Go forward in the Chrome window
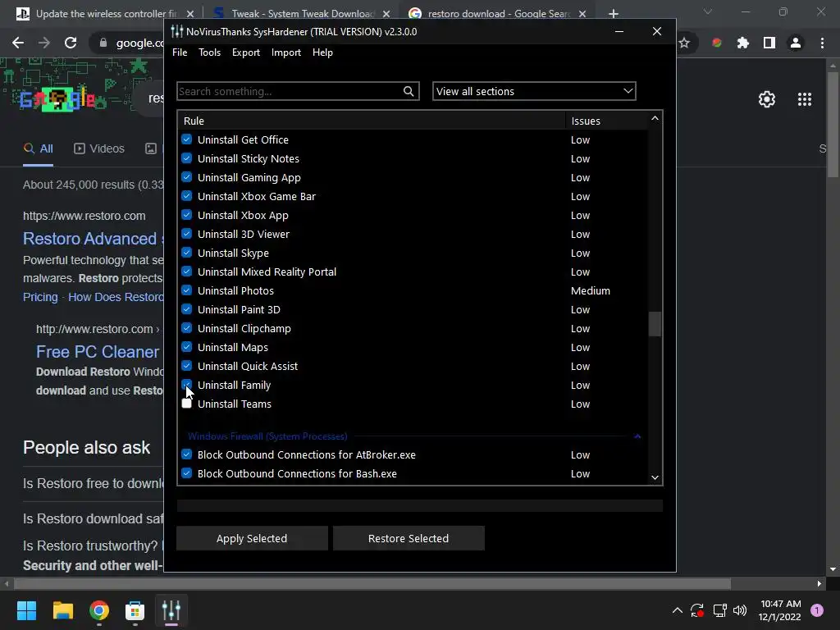This screenshot has width=840, height=630. point(44,43)
